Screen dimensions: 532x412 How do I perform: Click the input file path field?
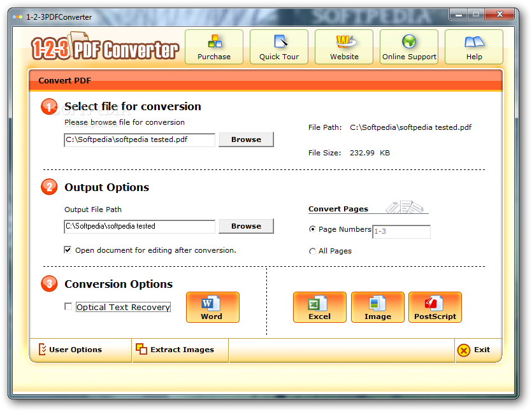point(140,139)
